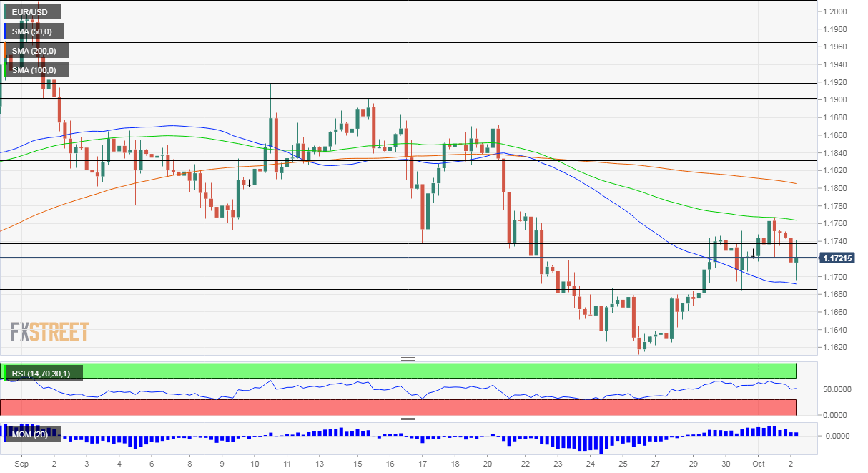Click the 1.2000 price axis label
Image resolution: width=868 pixels, height=473 pixels.
(835, 11)
